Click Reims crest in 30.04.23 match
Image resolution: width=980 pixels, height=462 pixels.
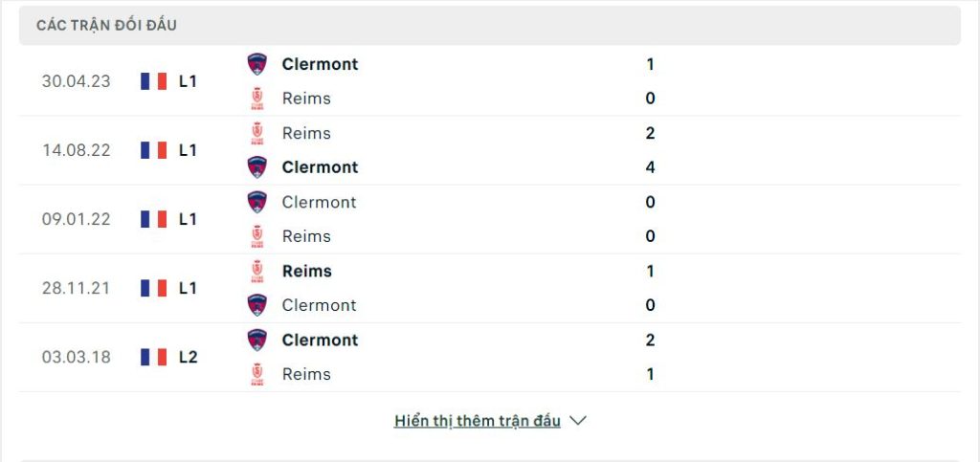pyautogui.click(x=256, y=99)
